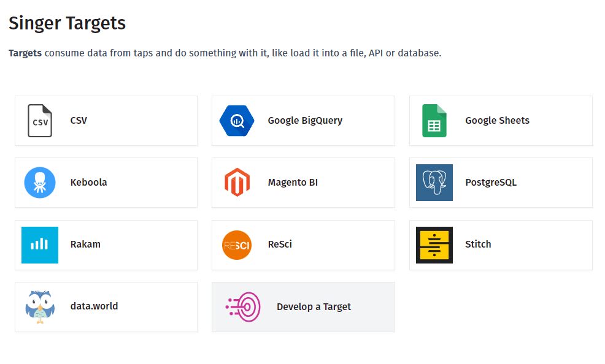Click the Develop a Target card
This screenshot has height=364, width=605.
coord(303,306)
